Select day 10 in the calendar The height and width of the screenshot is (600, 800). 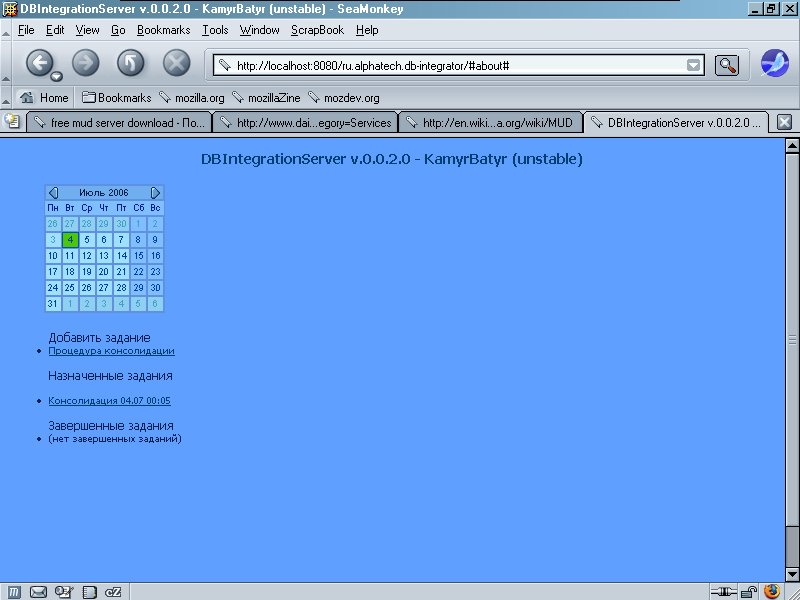click(53, 256)
